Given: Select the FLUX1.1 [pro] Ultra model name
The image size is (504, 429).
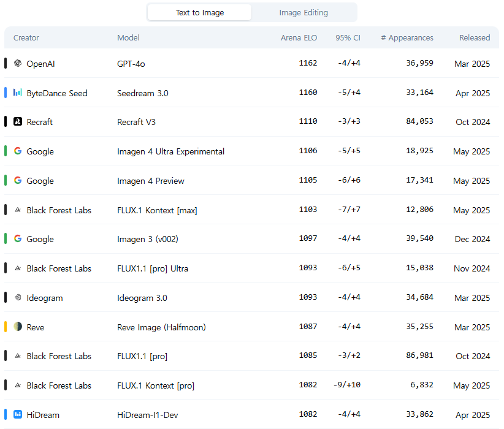Looking at the screenshot, I should tap(153, 268).
